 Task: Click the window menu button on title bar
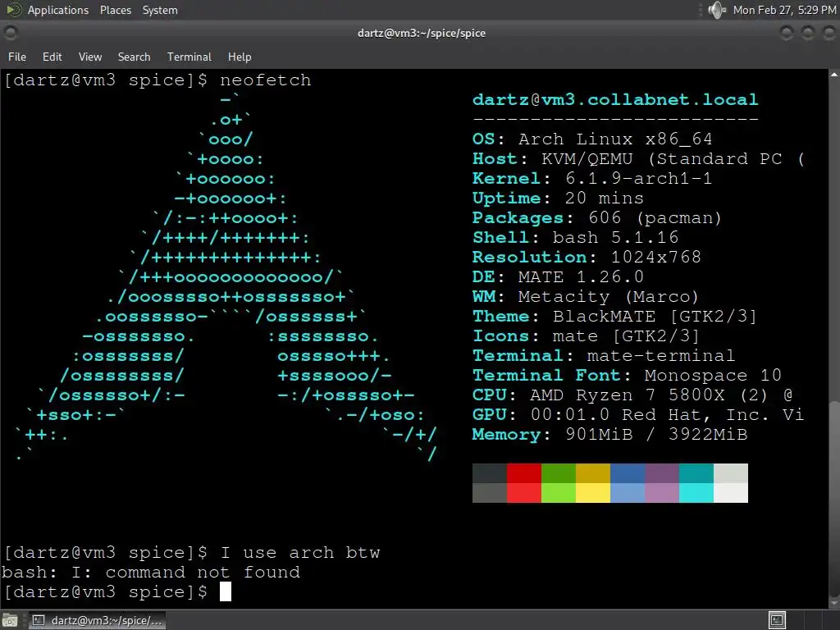click(10, 33)
